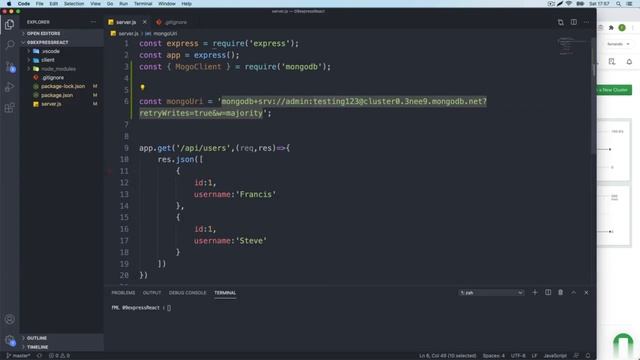Image resolution: width=640 pixels, height=360 pixels.
Task: Add a new terminal with plus icon
Action: [535, 292]
